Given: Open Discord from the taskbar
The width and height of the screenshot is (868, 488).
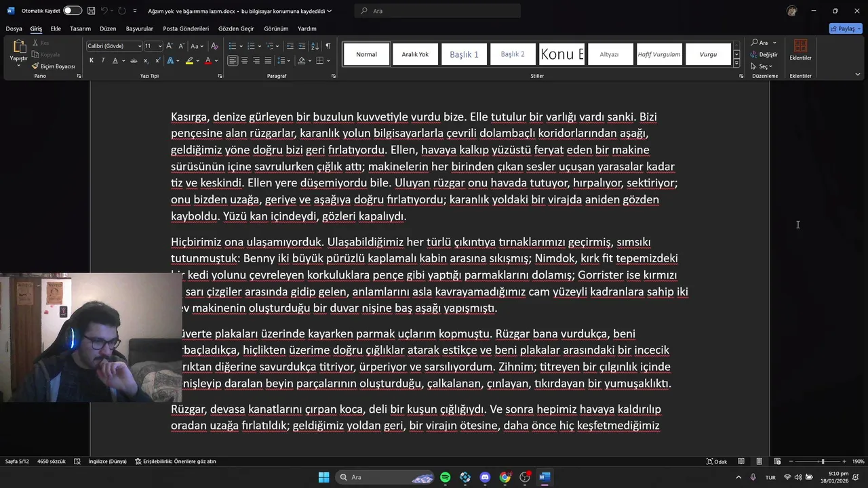Looking at the screenshot, I should (x=485, y=477).
